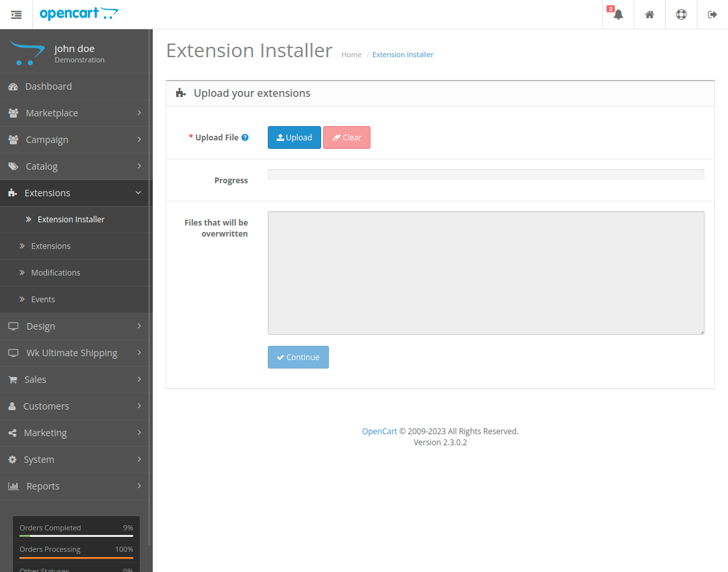The height and width of the screenshot is (572, 728).
Task: Collapse the Extensions sidebar section
Action: (46, 192)
